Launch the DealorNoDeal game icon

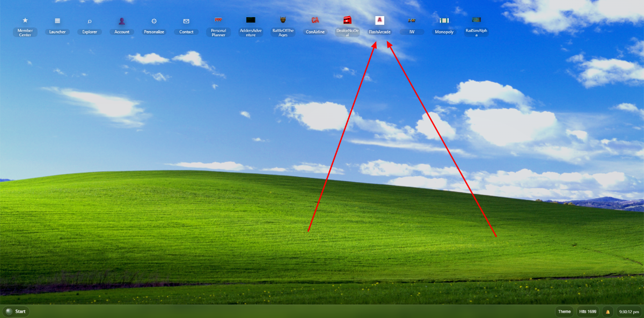pyautogui.click(x=347, y=20)
